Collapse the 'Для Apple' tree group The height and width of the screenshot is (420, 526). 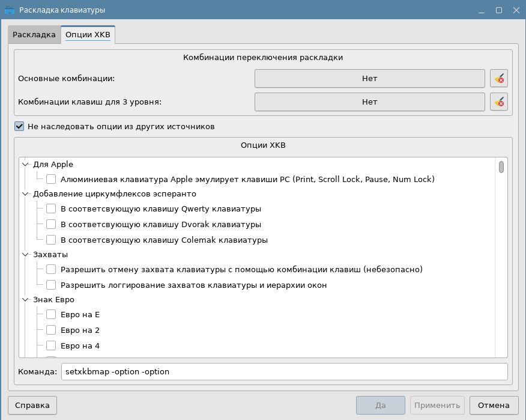[x=25, y=164]
